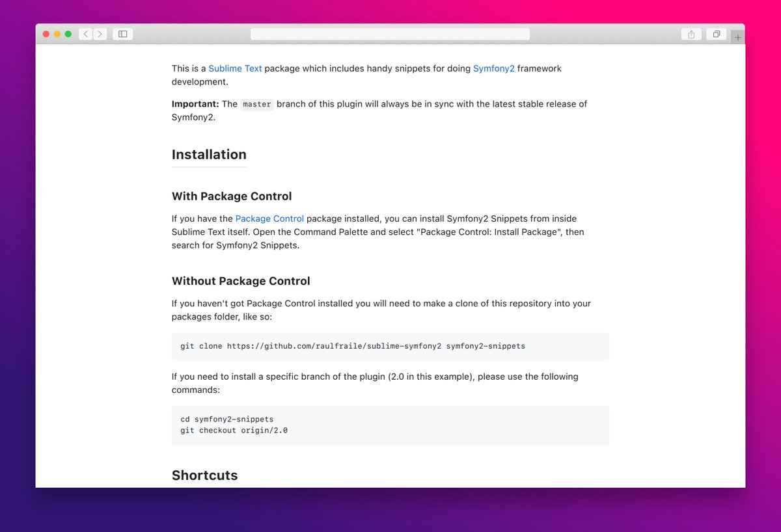Show the tab overview icon

click(716, 34)
